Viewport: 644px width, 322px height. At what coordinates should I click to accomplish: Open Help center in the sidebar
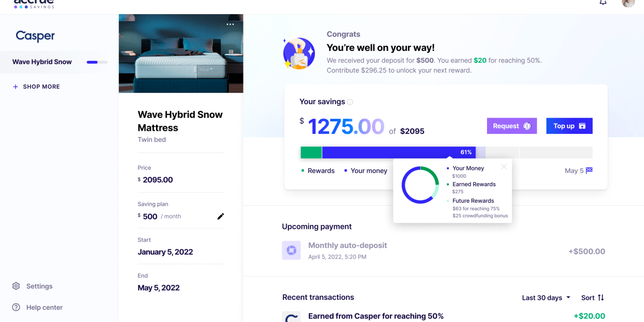tap(37, 307)
